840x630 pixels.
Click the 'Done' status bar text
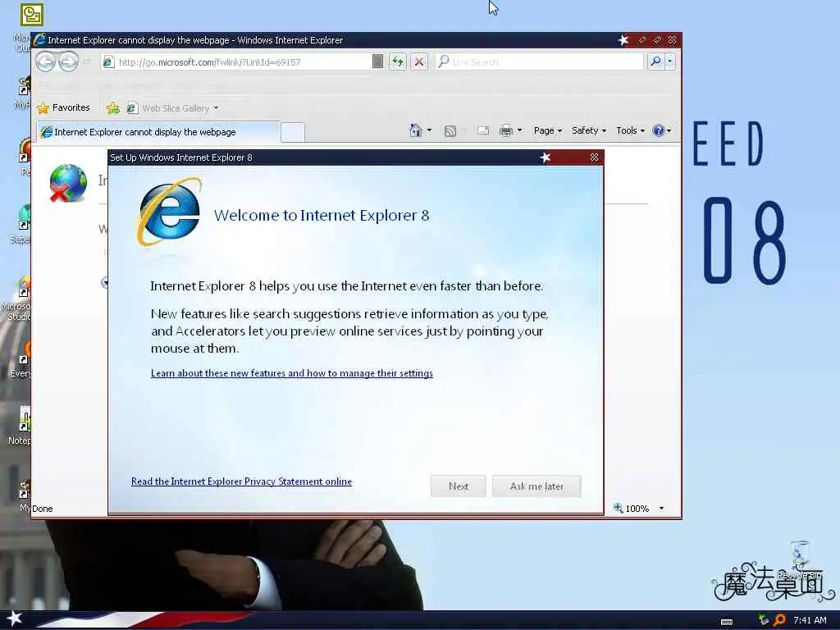43,509
